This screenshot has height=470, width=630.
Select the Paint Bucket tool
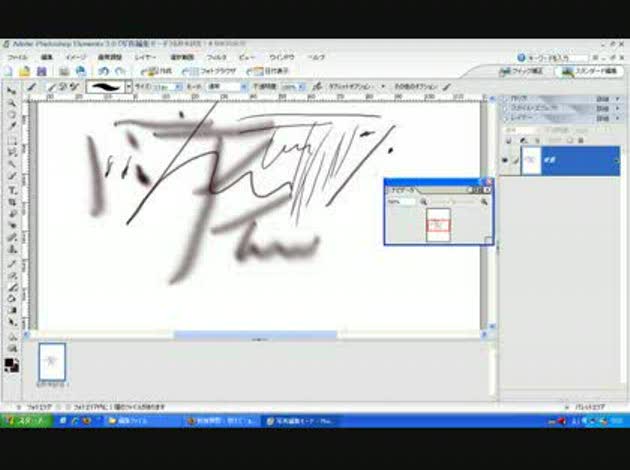[12, 299]
